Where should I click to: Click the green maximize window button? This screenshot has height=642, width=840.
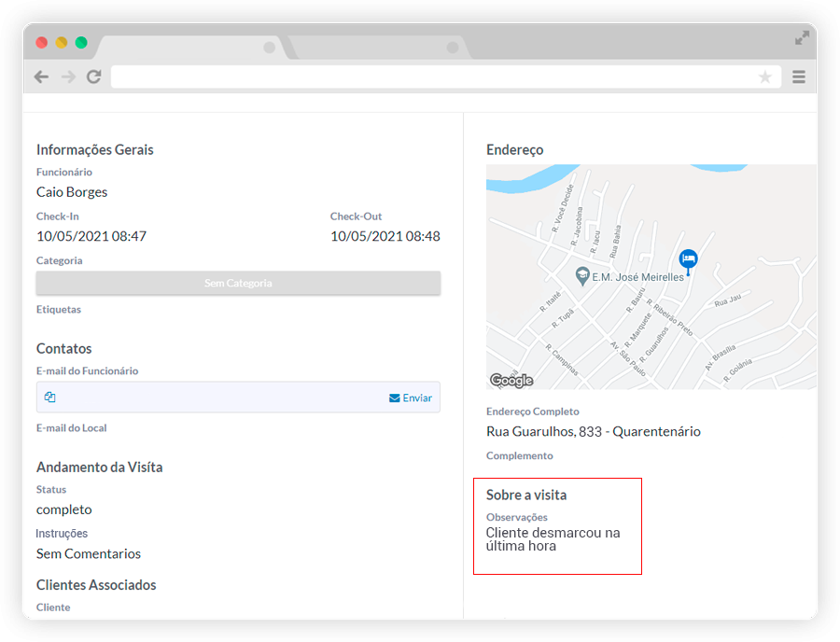tap(81, 42)
